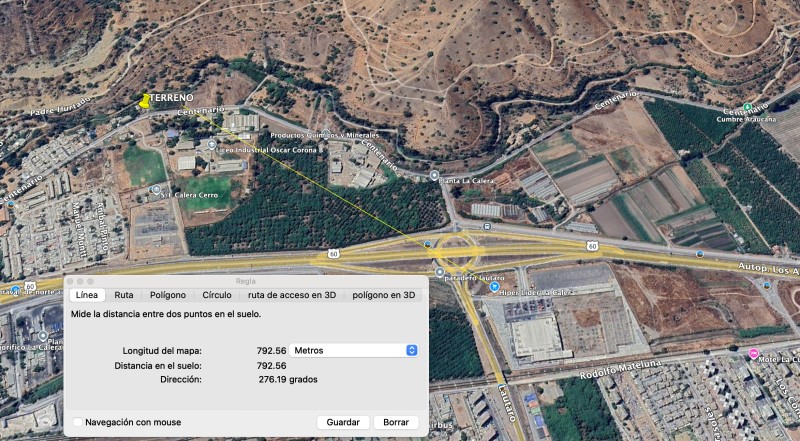
Task: Select the Planta La Calera map marker
Action: click(x=433, y=176)
